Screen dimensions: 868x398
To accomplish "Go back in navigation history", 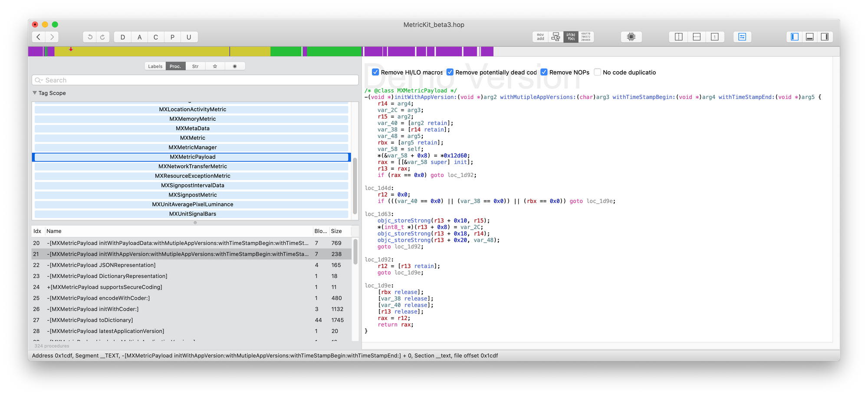I will pos(39,37).
